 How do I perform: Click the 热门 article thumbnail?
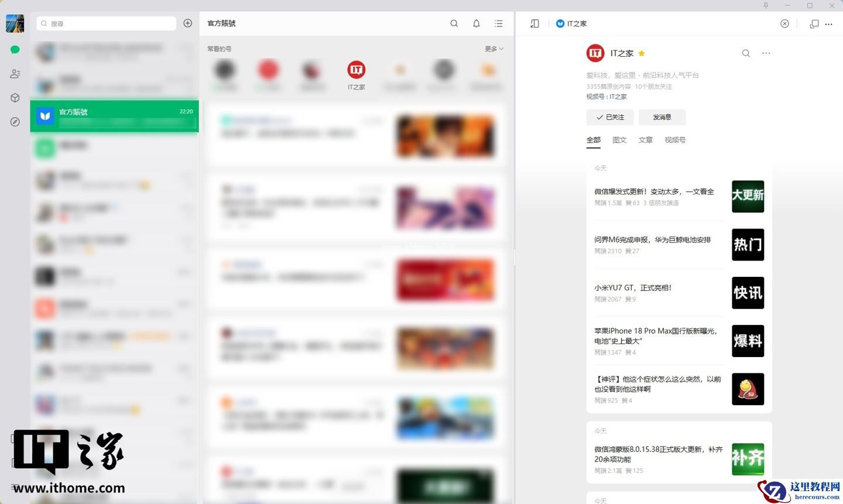coord(748,245)
